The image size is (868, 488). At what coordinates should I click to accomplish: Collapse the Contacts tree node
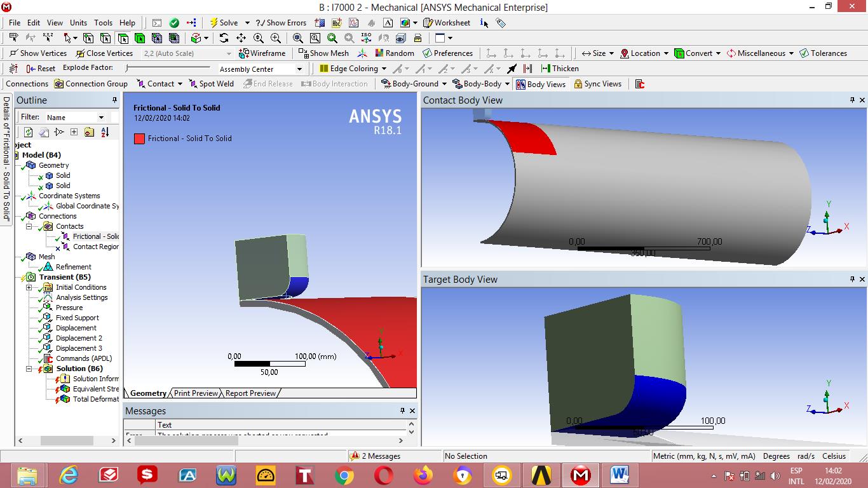29,226
